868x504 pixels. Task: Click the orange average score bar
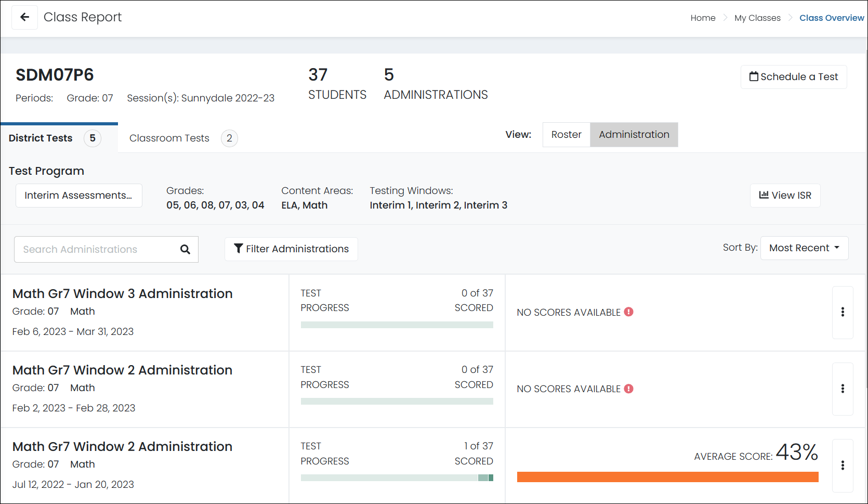click(667, 477)
